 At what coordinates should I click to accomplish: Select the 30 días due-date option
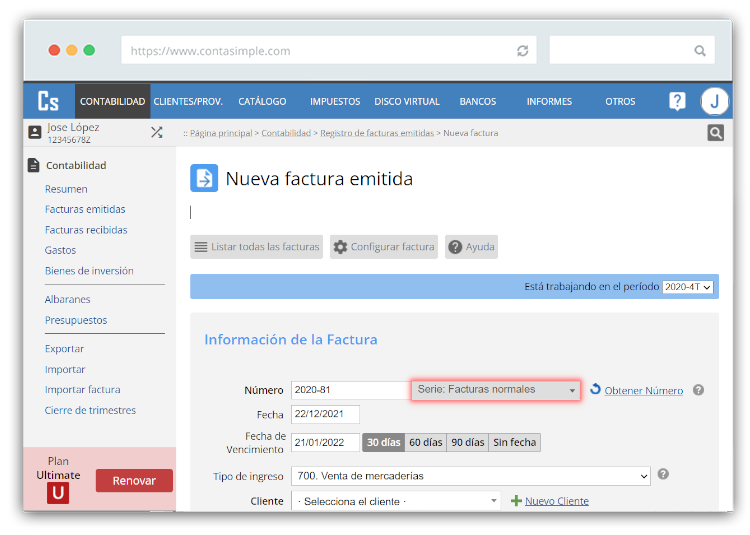point(384,442)
